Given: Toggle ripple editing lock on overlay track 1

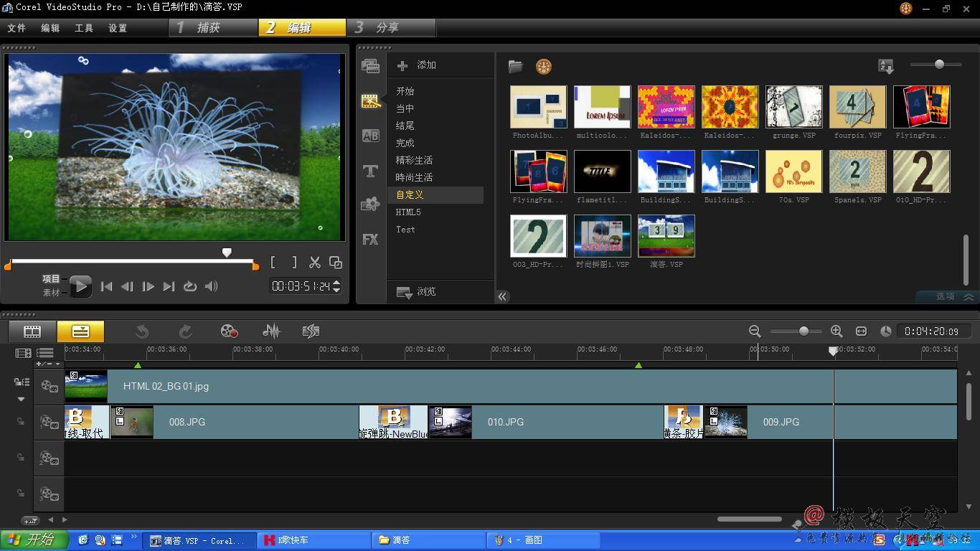Looking at the screenshot, I should [x=21, y=422].
